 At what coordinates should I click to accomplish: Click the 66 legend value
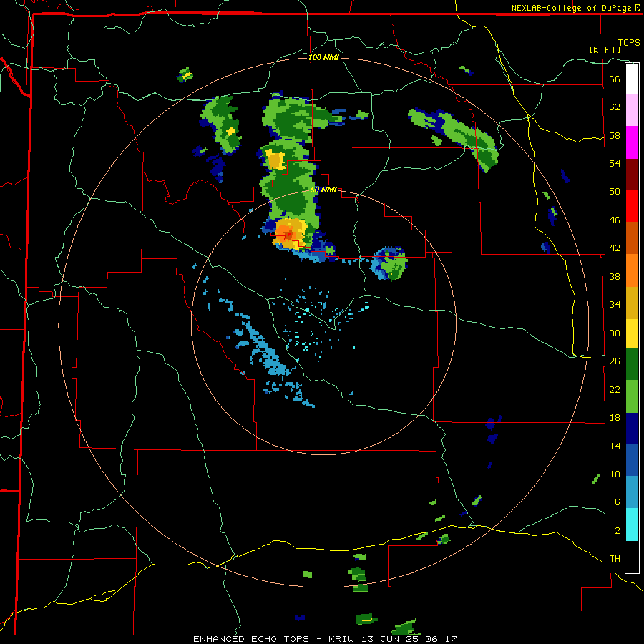tap(615, 79)
